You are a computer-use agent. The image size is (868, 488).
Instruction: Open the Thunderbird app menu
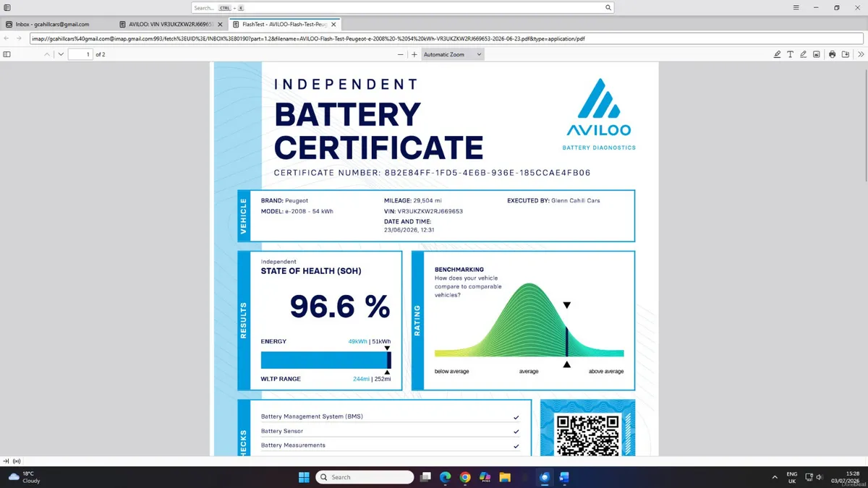point(796,7)
